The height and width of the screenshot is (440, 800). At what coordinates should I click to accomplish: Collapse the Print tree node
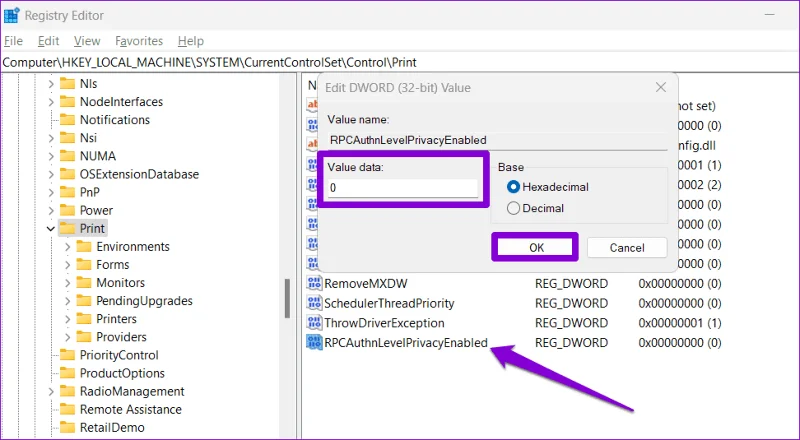click(x=51, y=229)
